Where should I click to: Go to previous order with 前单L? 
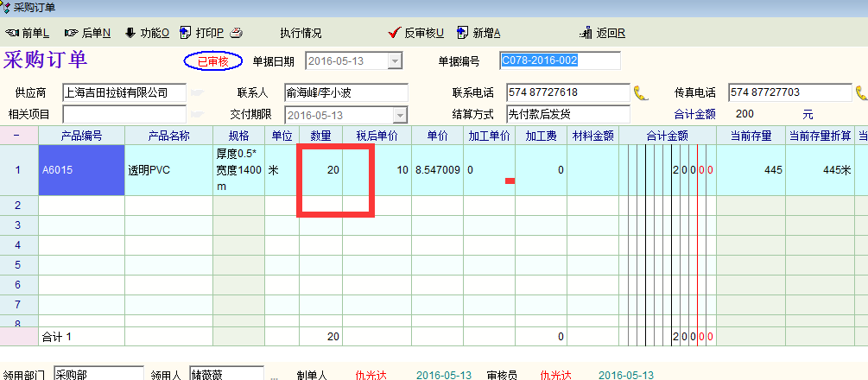[28, 33]
